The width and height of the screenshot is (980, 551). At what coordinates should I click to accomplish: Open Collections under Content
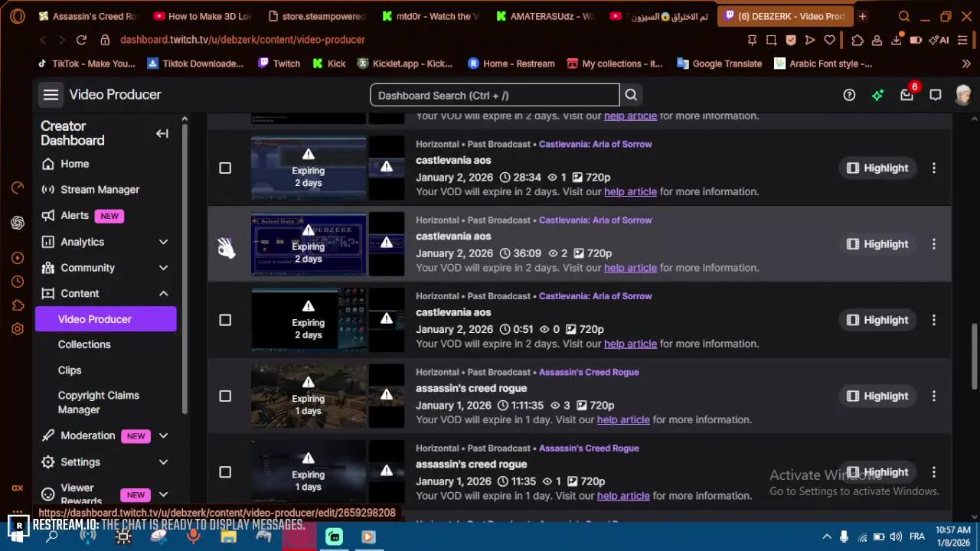(84, 344)
